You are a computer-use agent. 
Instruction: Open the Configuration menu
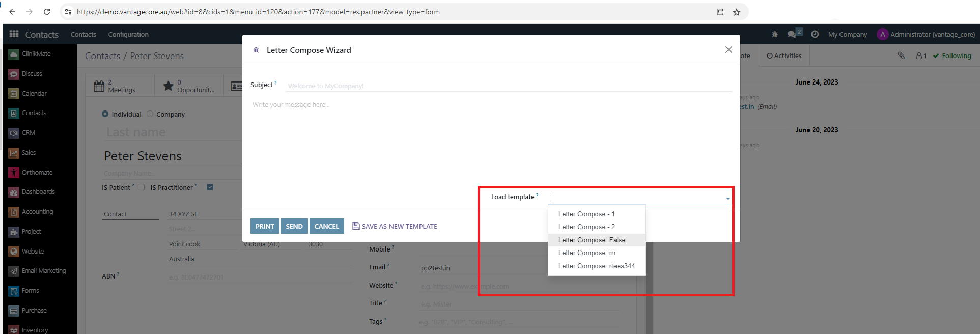coord(128,34)
